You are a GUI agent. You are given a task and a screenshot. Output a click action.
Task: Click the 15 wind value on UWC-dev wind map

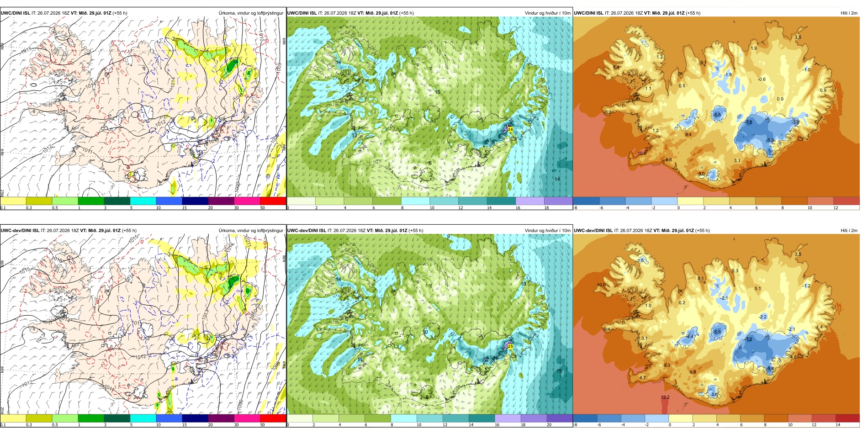(x=559, y=371)
